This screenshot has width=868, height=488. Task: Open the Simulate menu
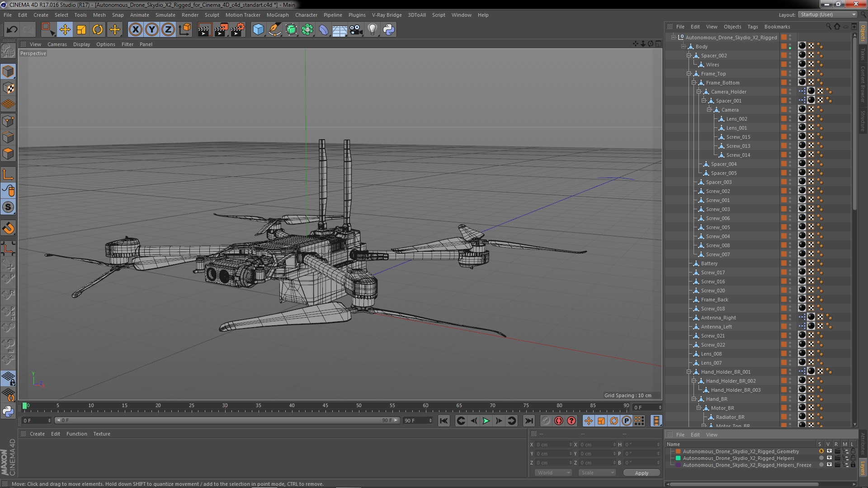pyautogui.click(x=165, y=15)
